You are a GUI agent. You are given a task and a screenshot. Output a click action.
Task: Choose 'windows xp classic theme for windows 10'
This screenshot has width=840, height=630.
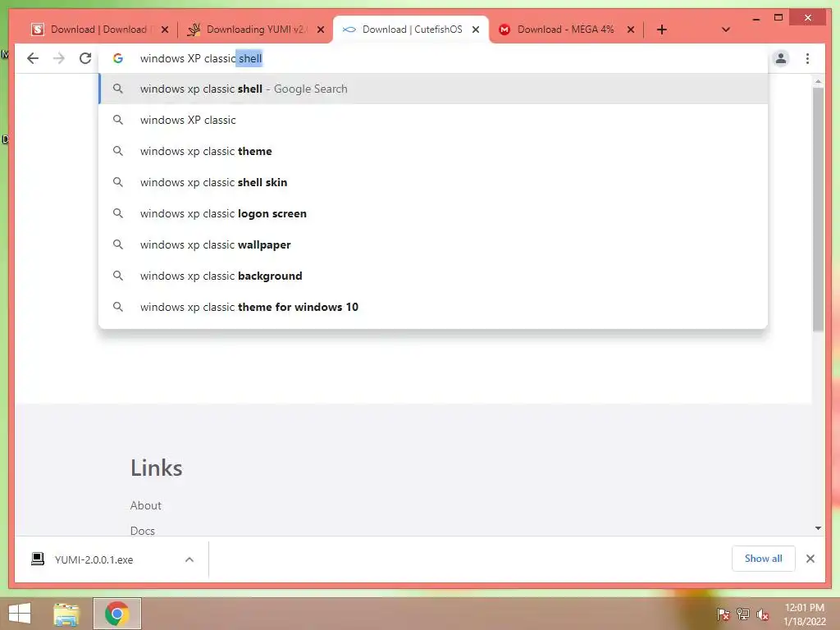433,307
